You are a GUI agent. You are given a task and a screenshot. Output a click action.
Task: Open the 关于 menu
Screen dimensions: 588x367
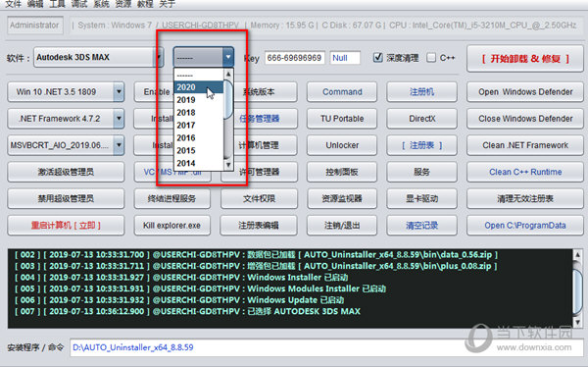(x=167, y=3)
